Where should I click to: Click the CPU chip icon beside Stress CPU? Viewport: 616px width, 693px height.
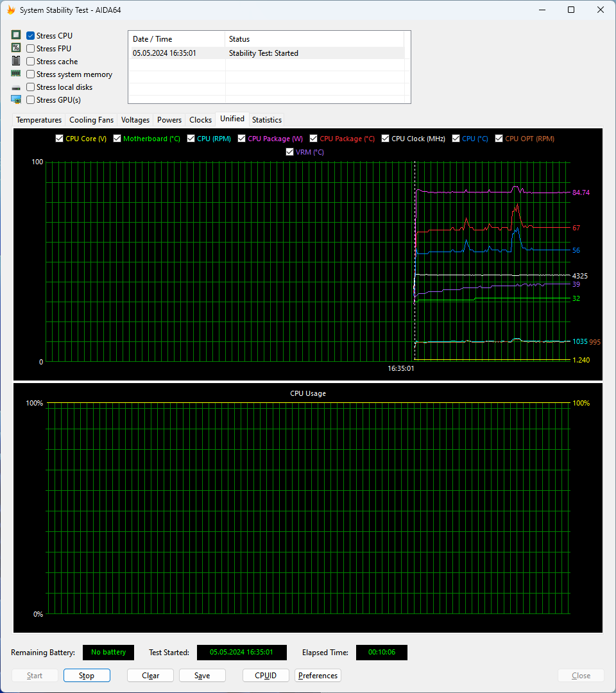[x=16, y=35]
